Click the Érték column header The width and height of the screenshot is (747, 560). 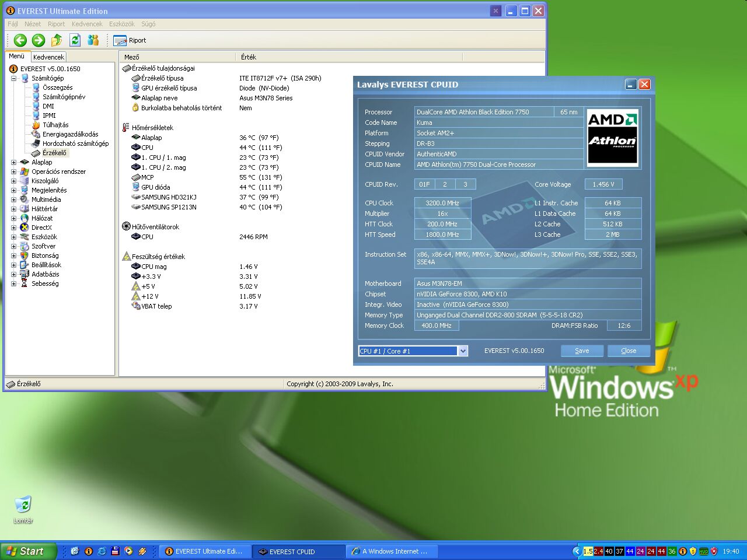click(349, 57)
